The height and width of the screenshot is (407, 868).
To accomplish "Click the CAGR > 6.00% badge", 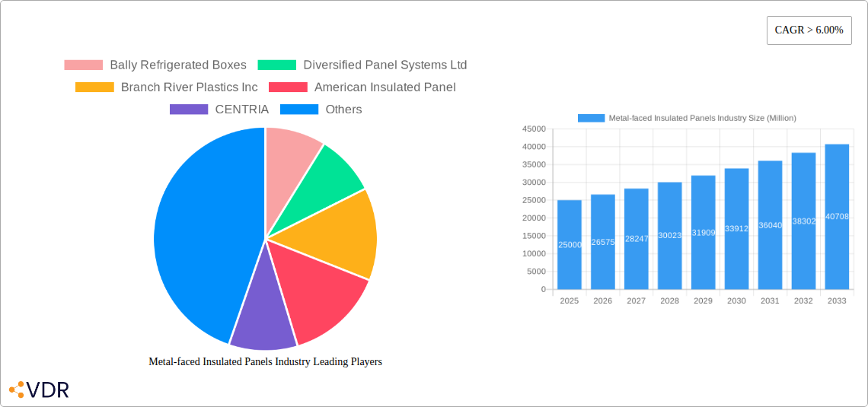I will click(809, 30).
